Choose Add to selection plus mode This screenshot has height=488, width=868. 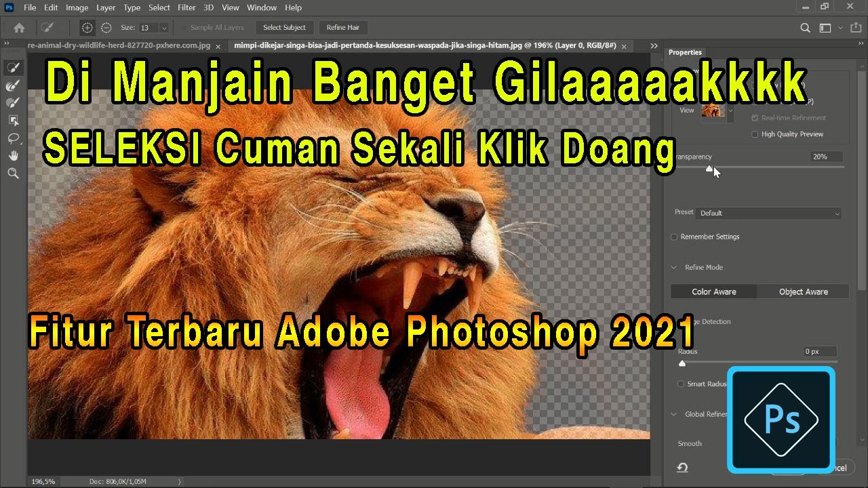(87, 28)
